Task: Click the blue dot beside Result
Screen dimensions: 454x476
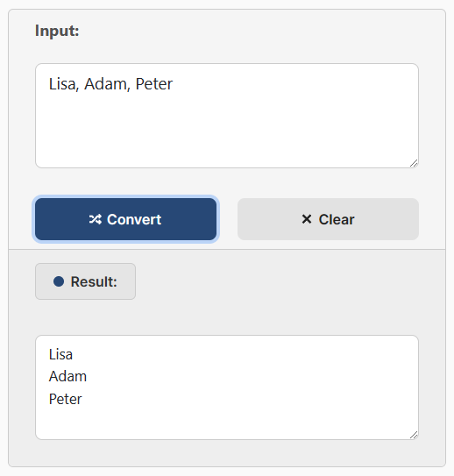Action: (59, 281)
